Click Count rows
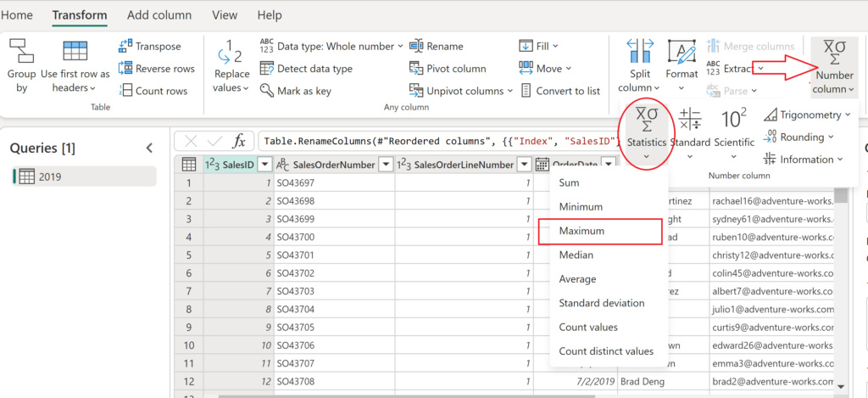This screenshot has width=868, height=398. tap(153, 91)
